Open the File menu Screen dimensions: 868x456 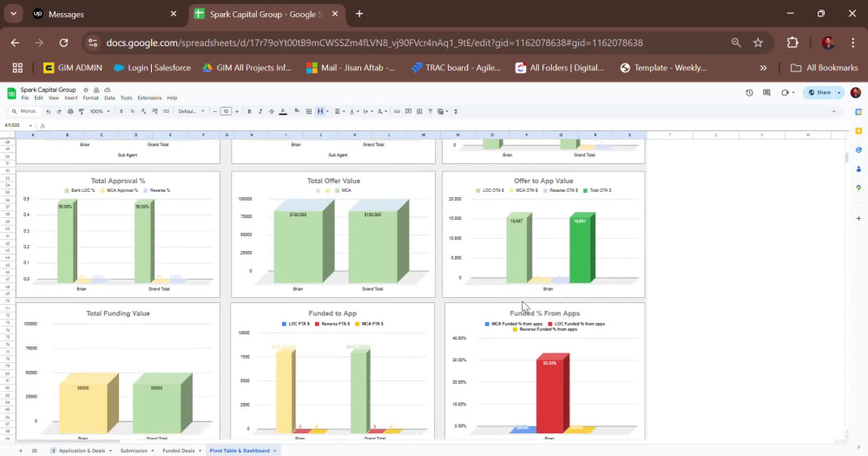[x=24, y=98]
